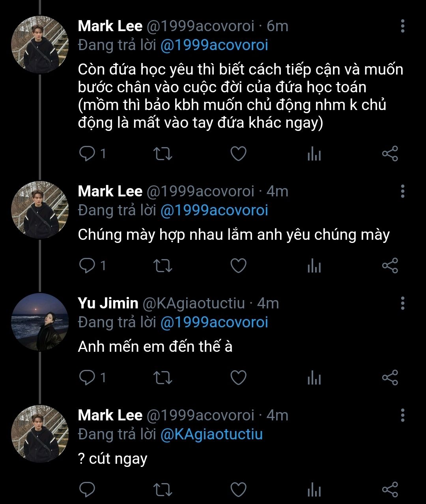Like the "Chúng mày hợp nhau lắm" tweet

[x=238, y=266]
